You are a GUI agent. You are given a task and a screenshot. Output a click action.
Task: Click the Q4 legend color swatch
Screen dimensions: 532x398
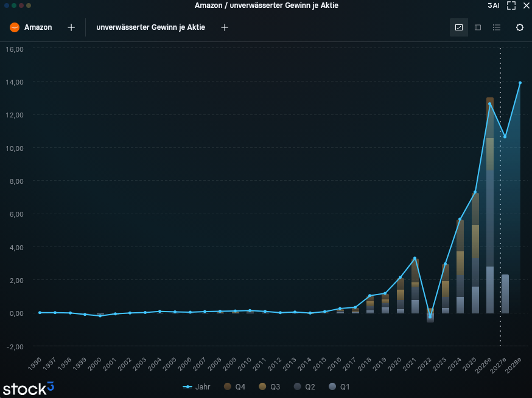pos(227,386)
